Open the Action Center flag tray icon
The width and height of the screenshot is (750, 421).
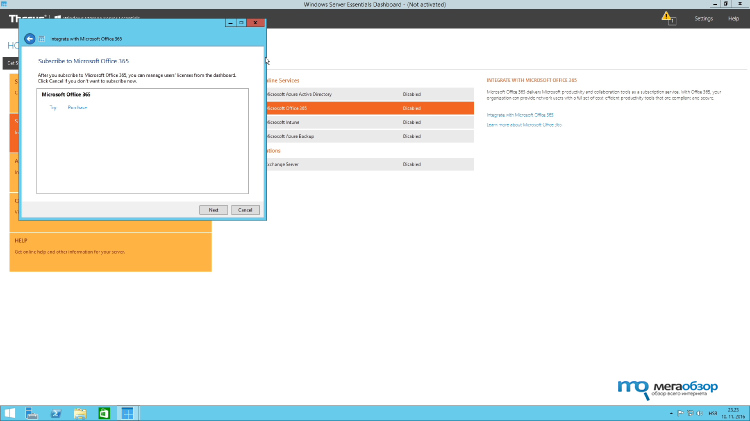(680, 413)
